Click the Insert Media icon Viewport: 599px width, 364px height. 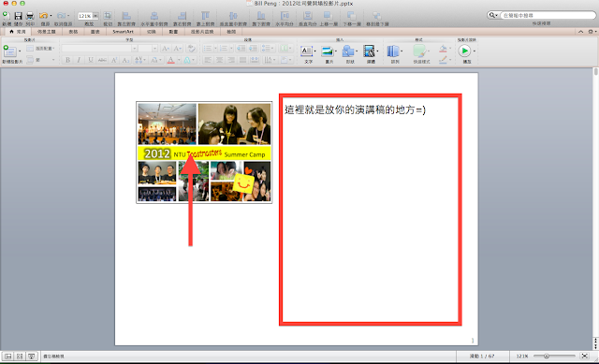369,51
